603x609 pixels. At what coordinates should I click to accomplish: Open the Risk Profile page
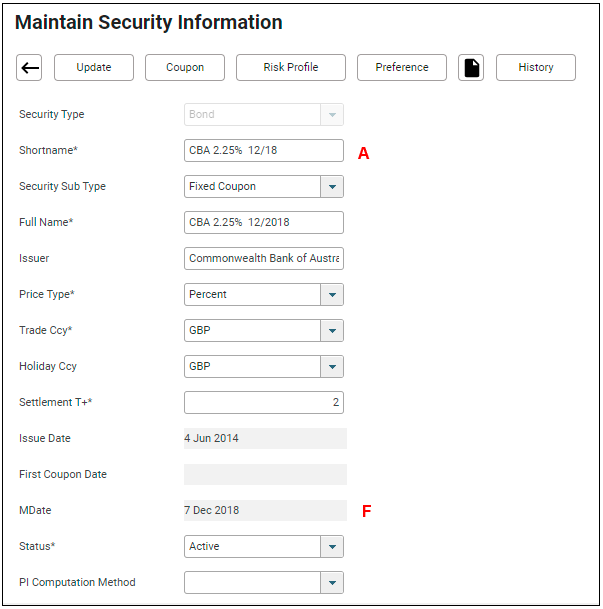point(290,68)
